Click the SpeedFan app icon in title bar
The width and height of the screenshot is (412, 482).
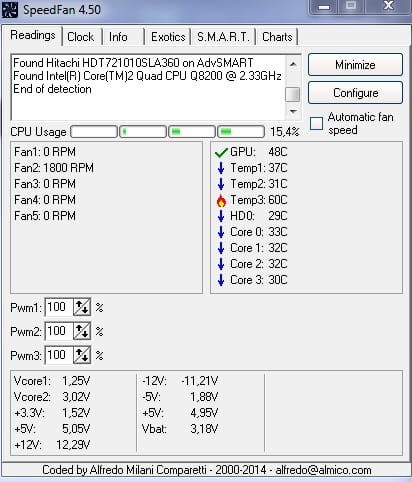pos(10,9)
